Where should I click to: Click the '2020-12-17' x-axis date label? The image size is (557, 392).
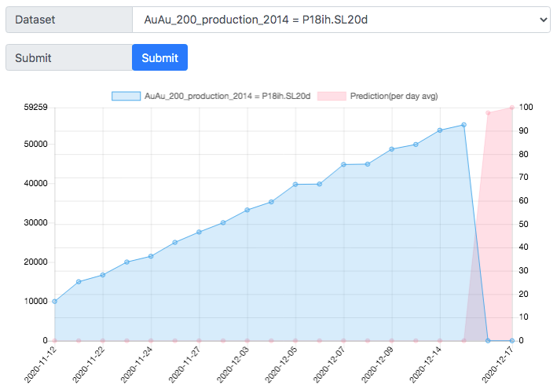tap(497, 365)
